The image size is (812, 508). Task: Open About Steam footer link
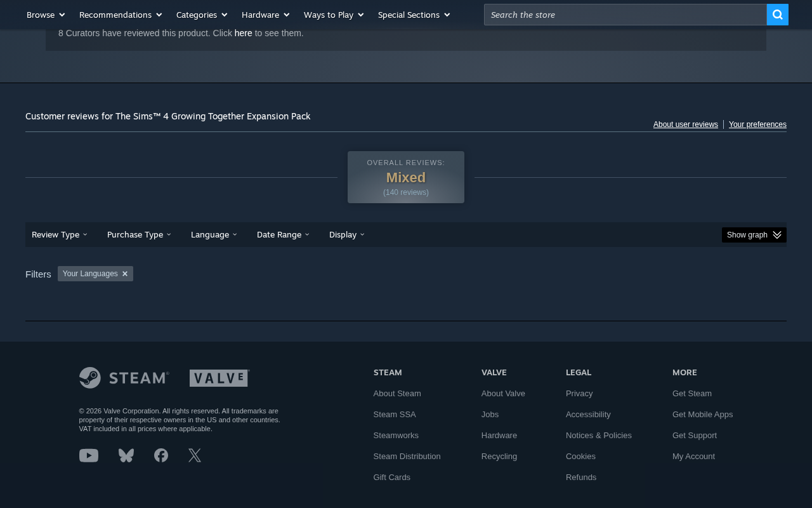(397, 394)
